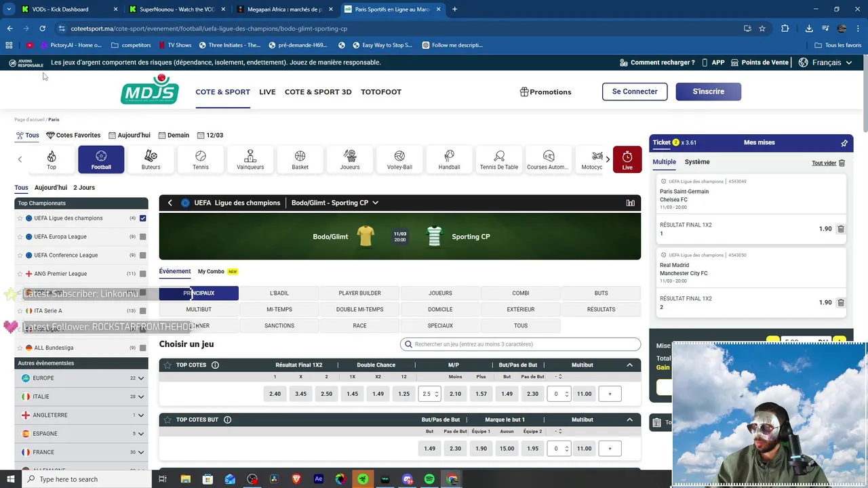Favorite the TOP COTES BUT market star

[x=167, y=420]
